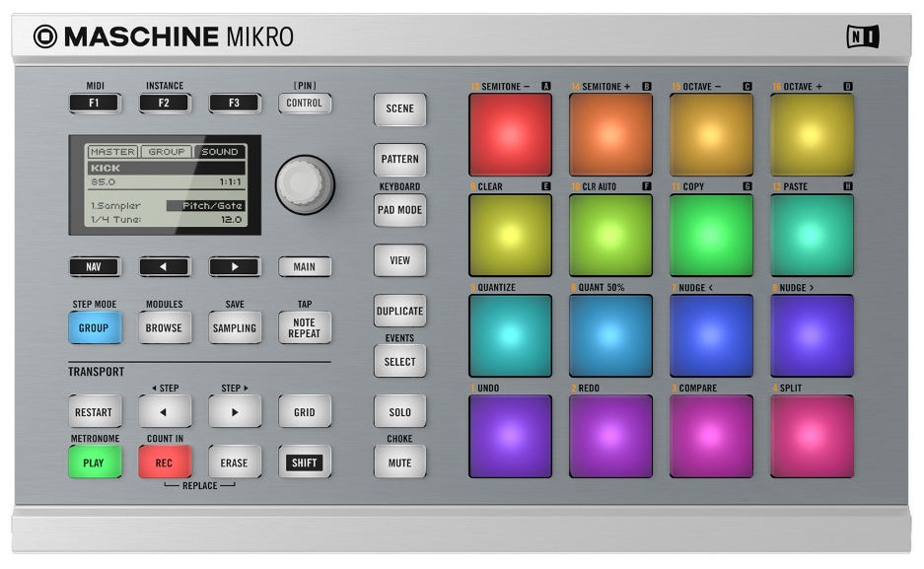
Task: Tap magenta pad 3 COMPARE
Action: tap(711, 437)
